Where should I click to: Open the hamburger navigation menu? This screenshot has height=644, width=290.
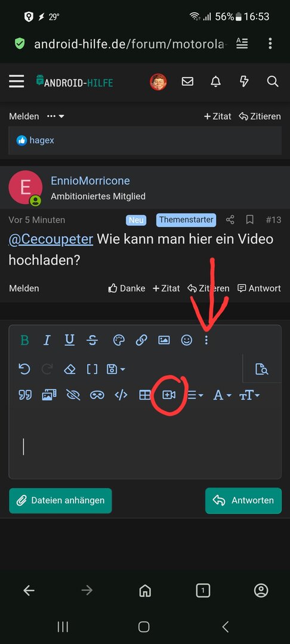click(x=17, y=81)
